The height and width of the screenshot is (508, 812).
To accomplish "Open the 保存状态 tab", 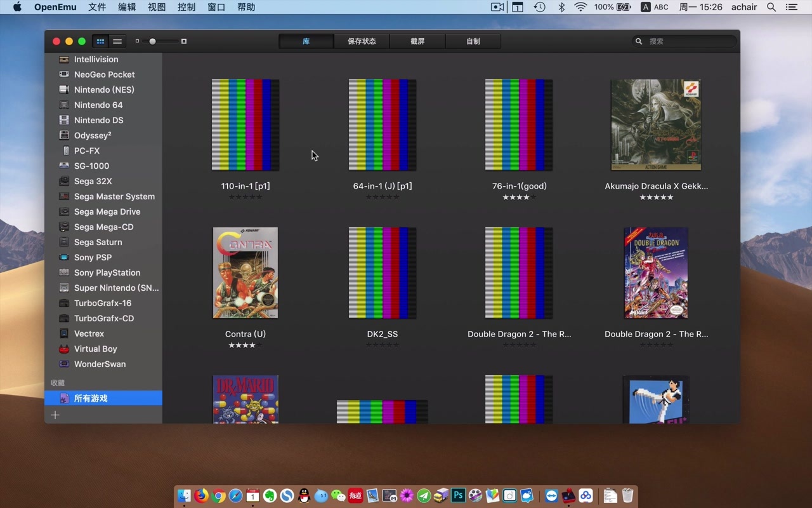I will 362,41.
